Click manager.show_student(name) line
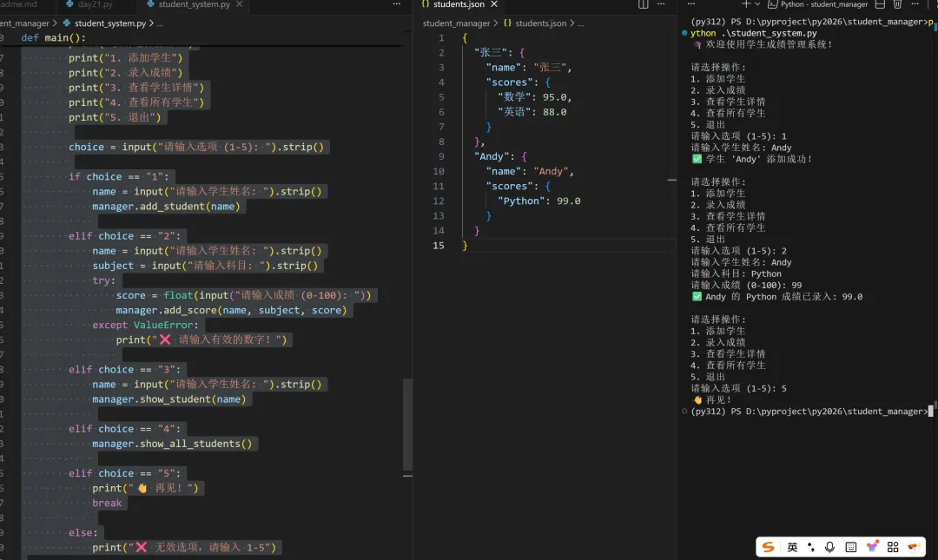This screenshot has width=938, height=560. (x=168, y=399)
